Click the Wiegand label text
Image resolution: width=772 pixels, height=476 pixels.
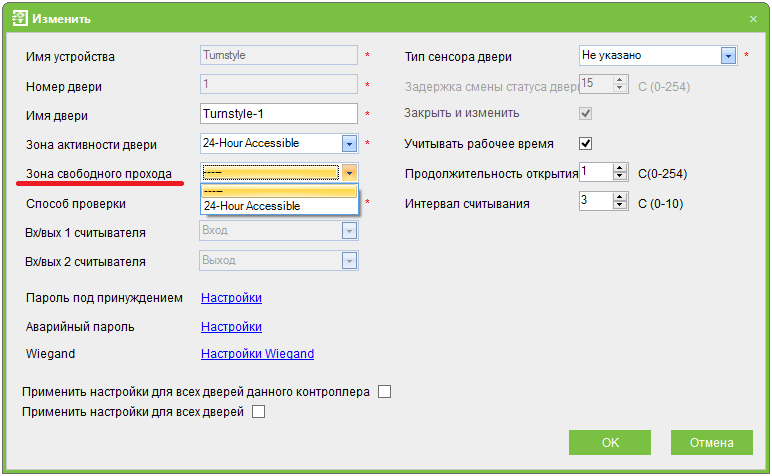(50, 354)
